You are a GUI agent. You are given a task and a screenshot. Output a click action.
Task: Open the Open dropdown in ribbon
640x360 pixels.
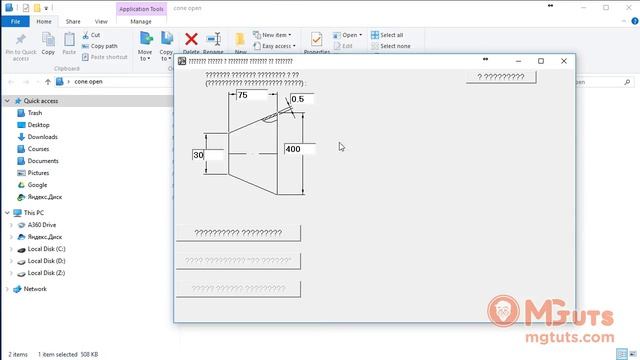[347, 35]
